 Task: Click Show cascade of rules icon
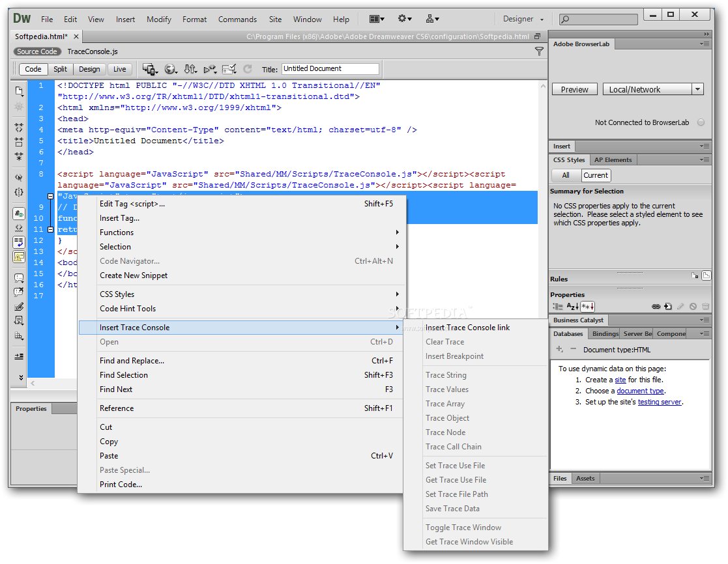(x=706, y=275)
